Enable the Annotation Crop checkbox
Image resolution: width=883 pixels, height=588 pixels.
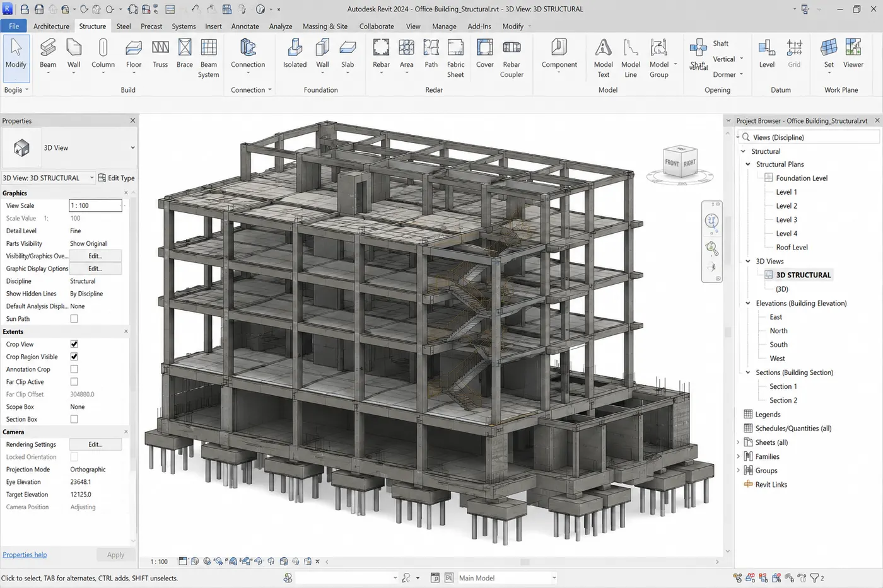(x=74, y=369)
